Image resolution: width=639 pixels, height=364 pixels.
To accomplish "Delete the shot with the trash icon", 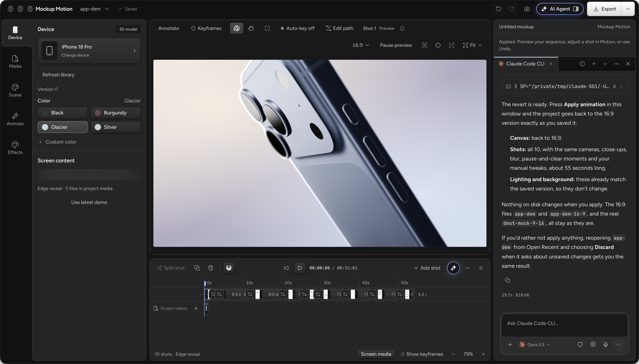I will coord(210,268).
